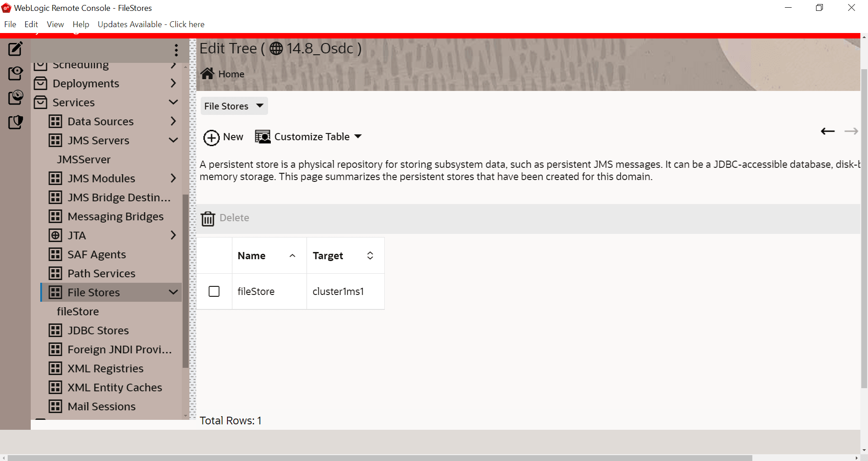Expand the JTA node chevron

point(173,235)
